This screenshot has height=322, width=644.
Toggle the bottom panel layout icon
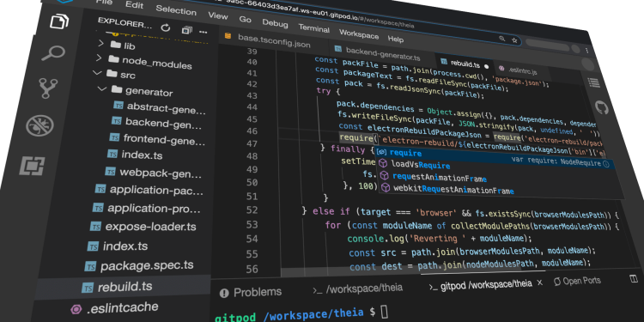click(634, 279)
